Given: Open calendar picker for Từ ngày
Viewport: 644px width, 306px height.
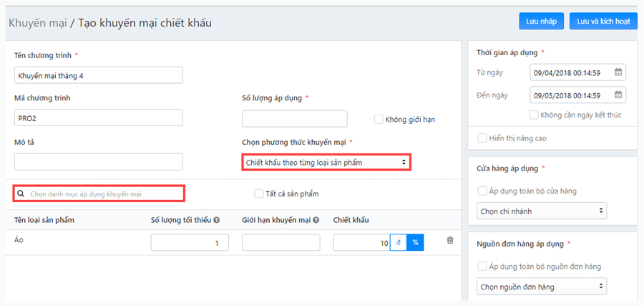Looking at the screenshot, I should [x=618, y=73].
